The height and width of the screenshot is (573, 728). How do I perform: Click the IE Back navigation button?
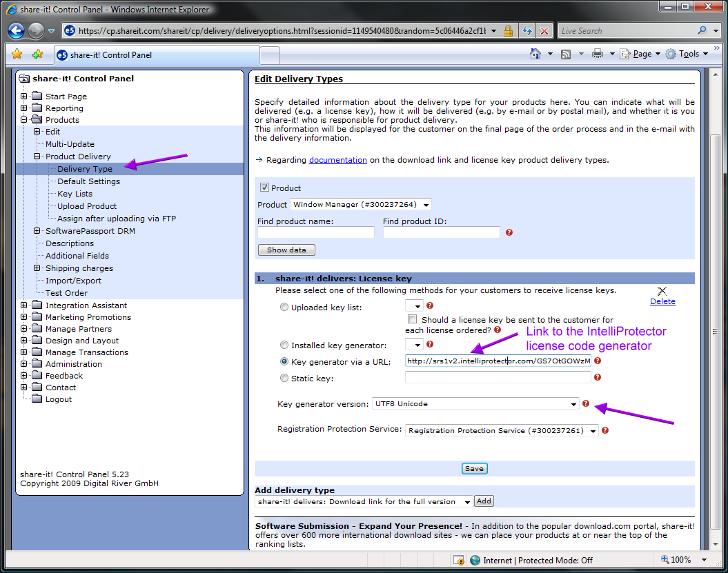17,30
